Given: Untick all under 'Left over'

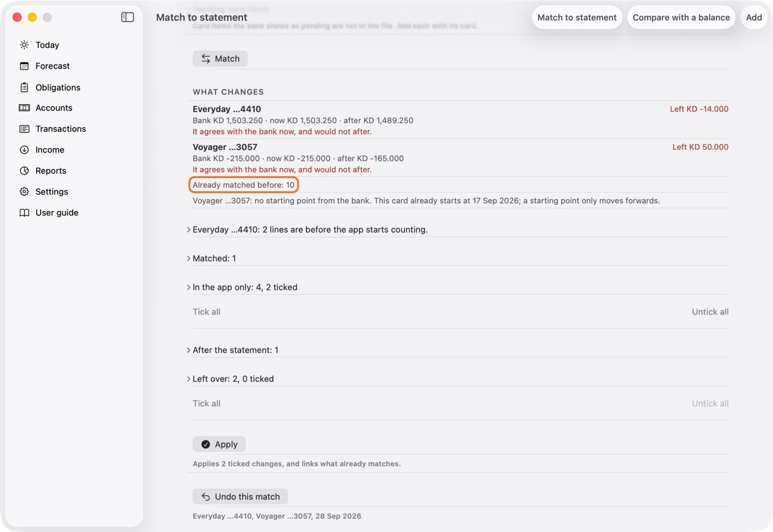Looking at the screenshot, I should (x=710, y=404).
